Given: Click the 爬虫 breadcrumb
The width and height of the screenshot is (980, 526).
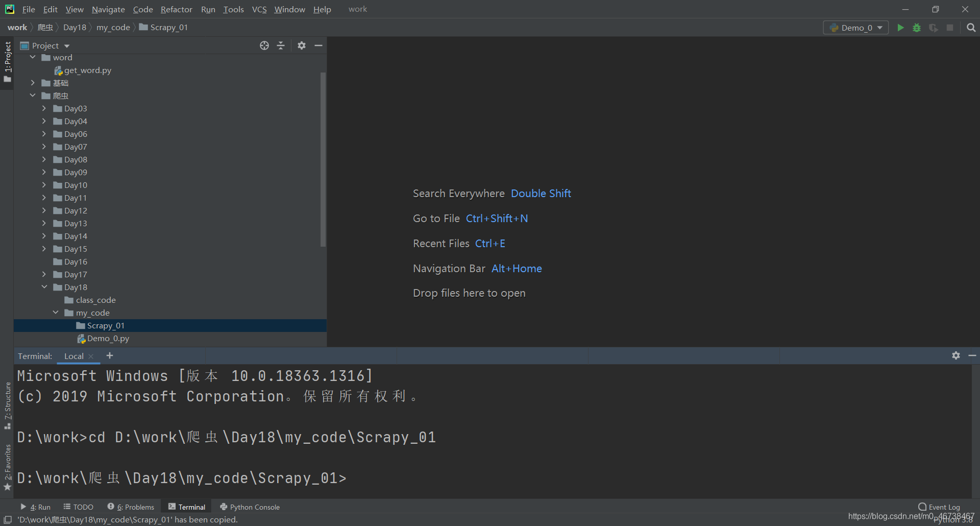Looking at the screenshot, I should pyautogui.click(x=45, y=28).
